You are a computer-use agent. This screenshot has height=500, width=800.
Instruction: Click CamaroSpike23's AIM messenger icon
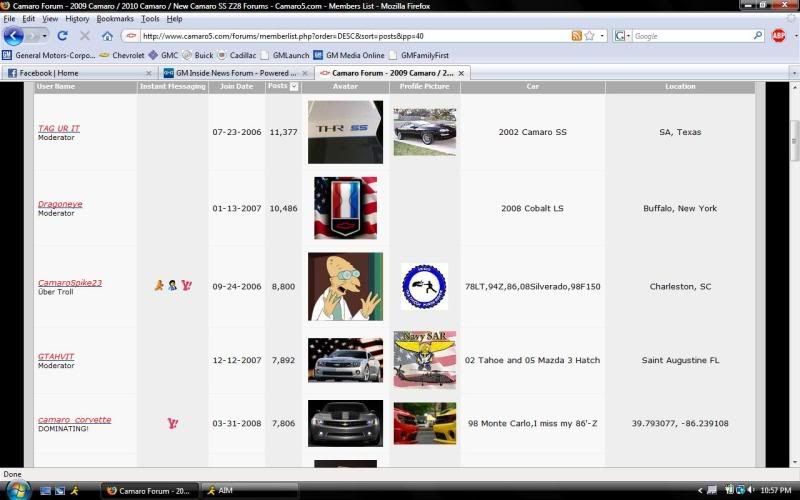pos(159,285)
